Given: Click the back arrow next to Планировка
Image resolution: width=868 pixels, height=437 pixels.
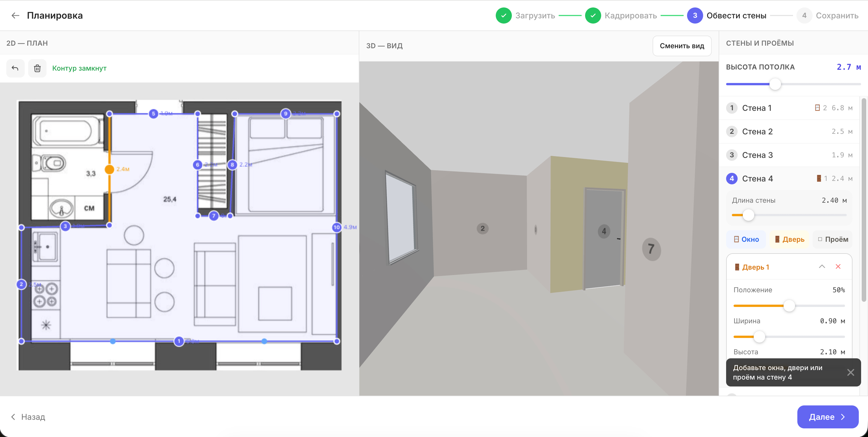Looking at the screenshot, I should click(x=15, y=16).
